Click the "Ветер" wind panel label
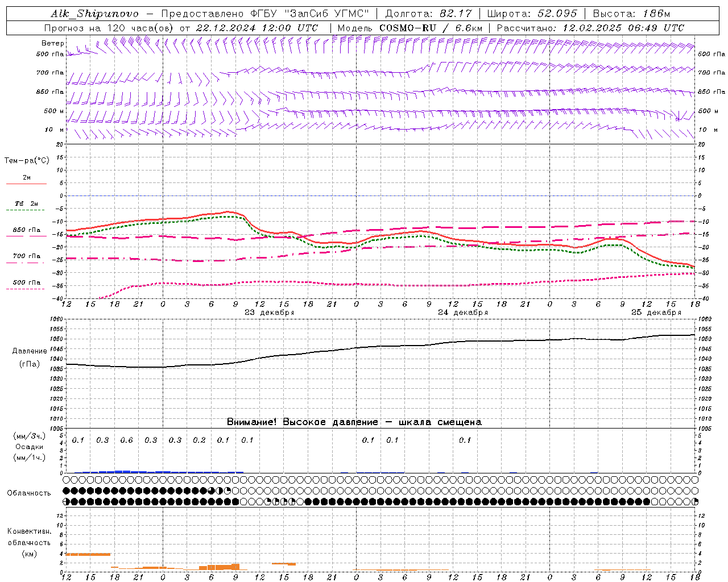The height and width of the screenshot is (582, 728). click(53, 43)
